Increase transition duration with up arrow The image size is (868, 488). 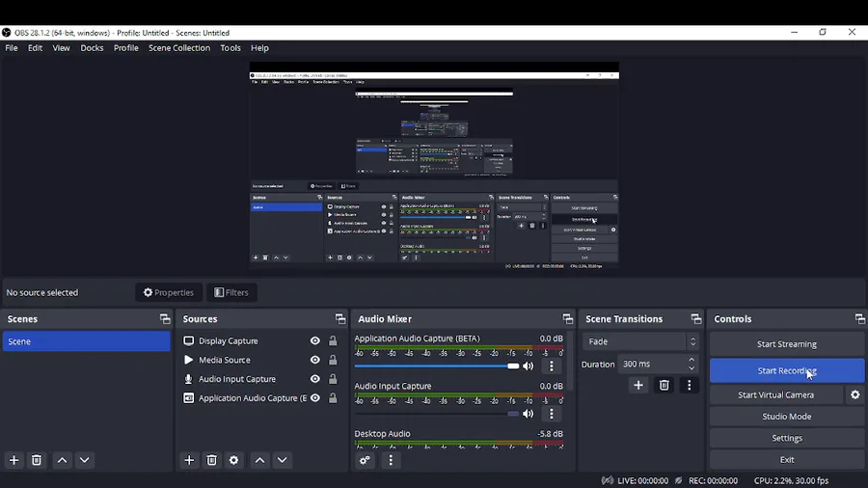(x=692, y=360)
